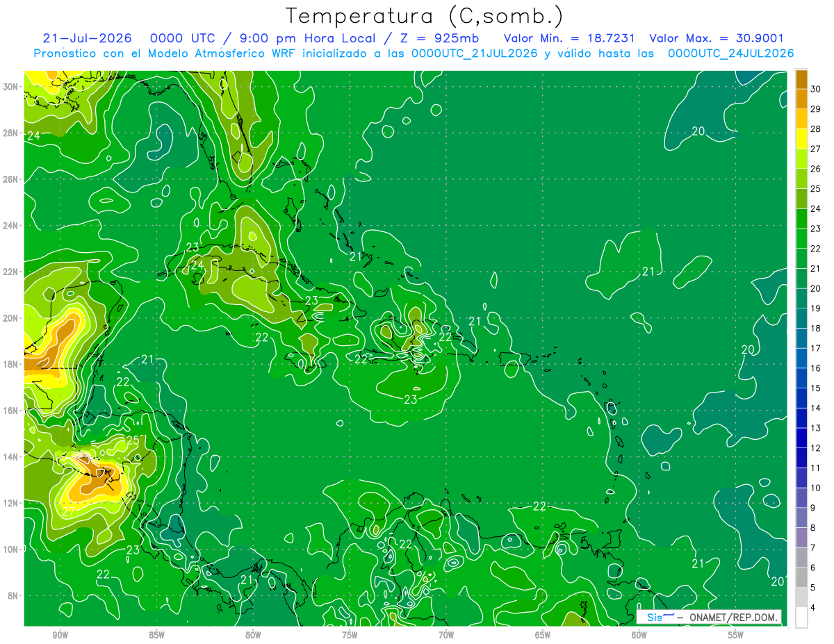Select the "16N" latitude axis label
Screen dimensions: 834x644
tap(10, 411)
